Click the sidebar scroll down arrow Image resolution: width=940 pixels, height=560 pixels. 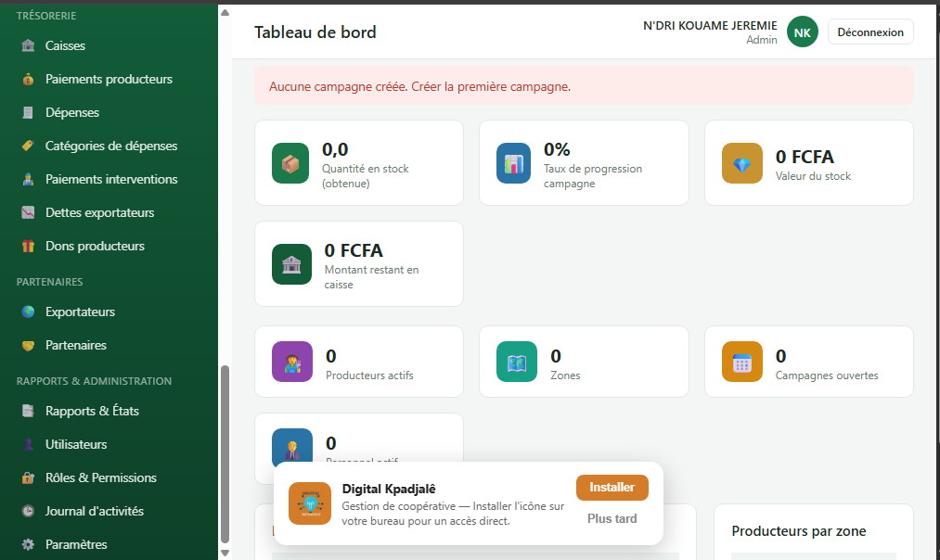(225, 554)
